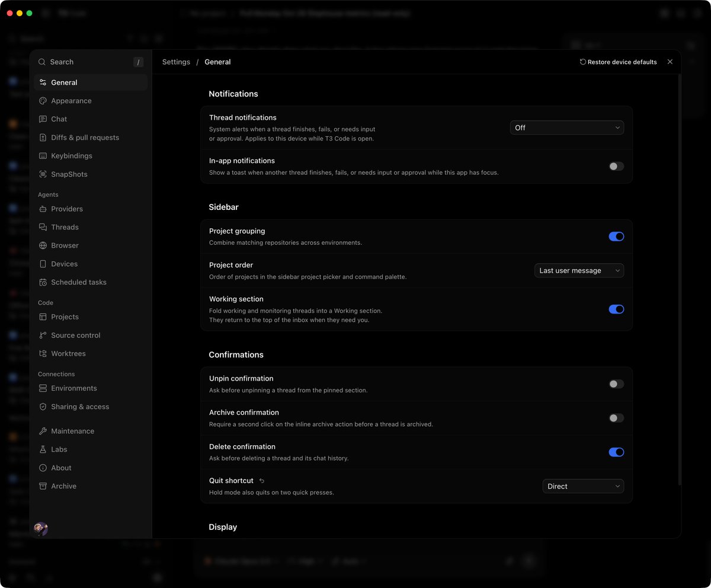711x588 pixels.
Task: Click the Appearance palette icon
Action: tap(43, 101)
